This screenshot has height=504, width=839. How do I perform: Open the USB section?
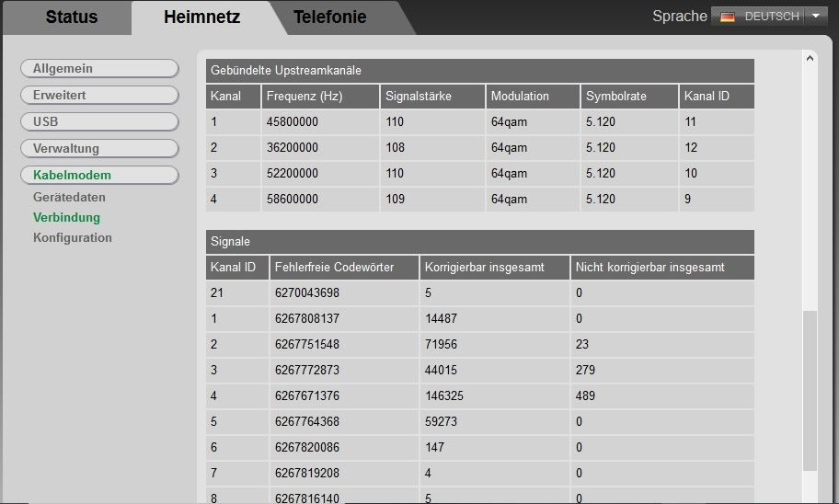pyautogui.click(x=99, y=122)
